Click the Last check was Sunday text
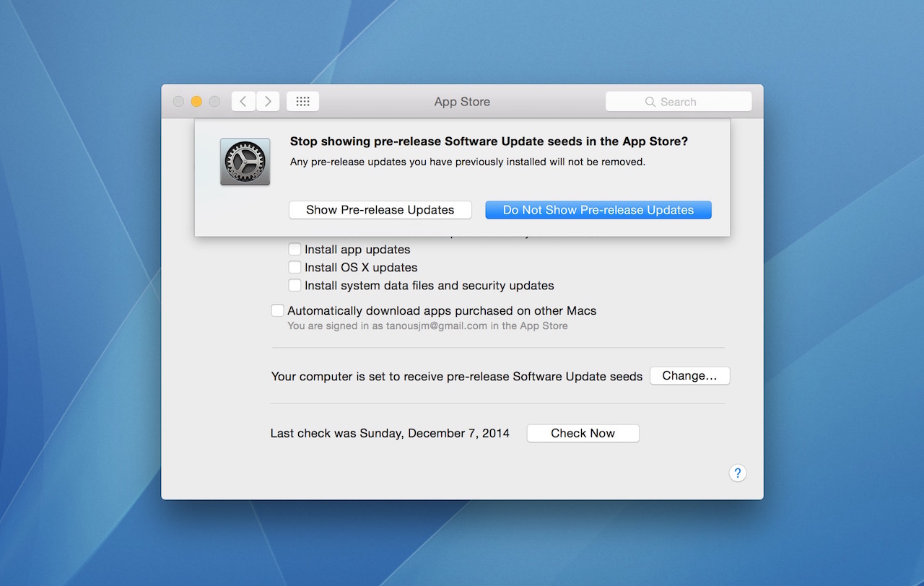Viewport: 924px width, 586px height. point(390,434)
